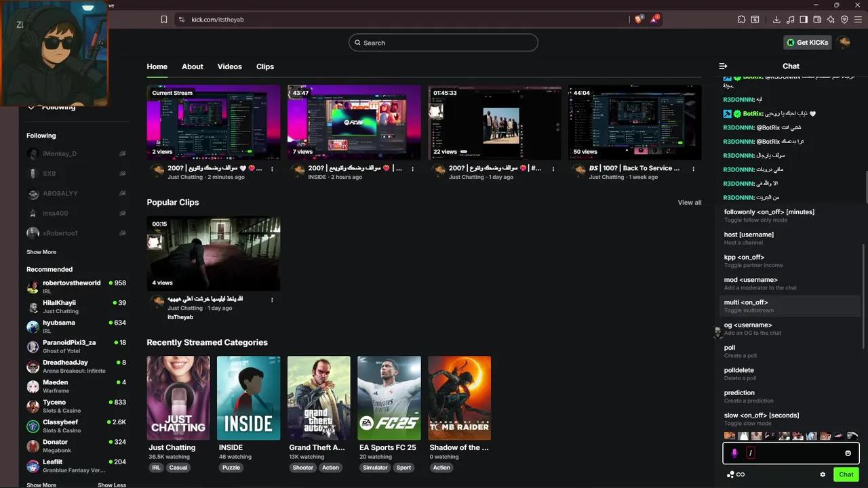Send message with green Chat button
The width and height of the screenshot is (868, 488).
pos(846,474)
